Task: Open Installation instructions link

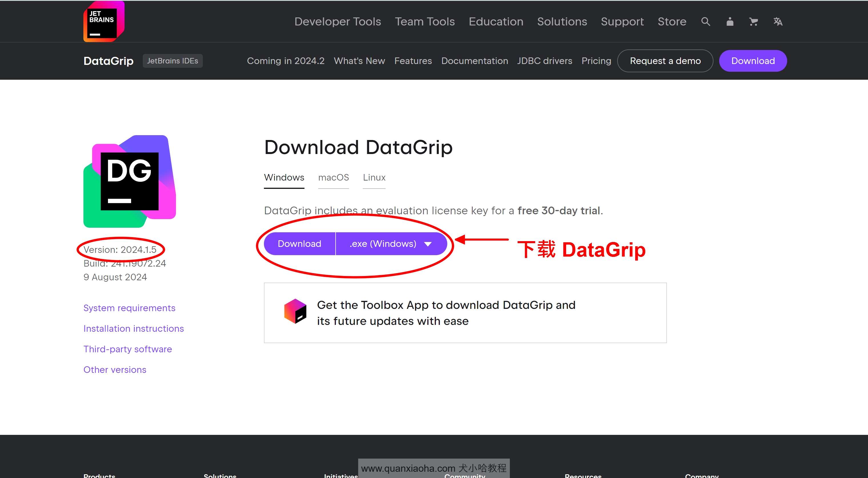Action: [133, 329]
